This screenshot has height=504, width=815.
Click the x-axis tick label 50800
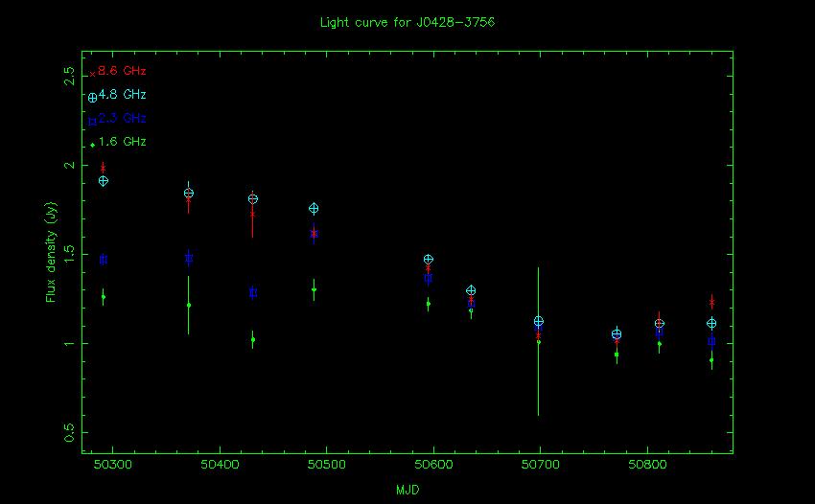tap(647, 465)
